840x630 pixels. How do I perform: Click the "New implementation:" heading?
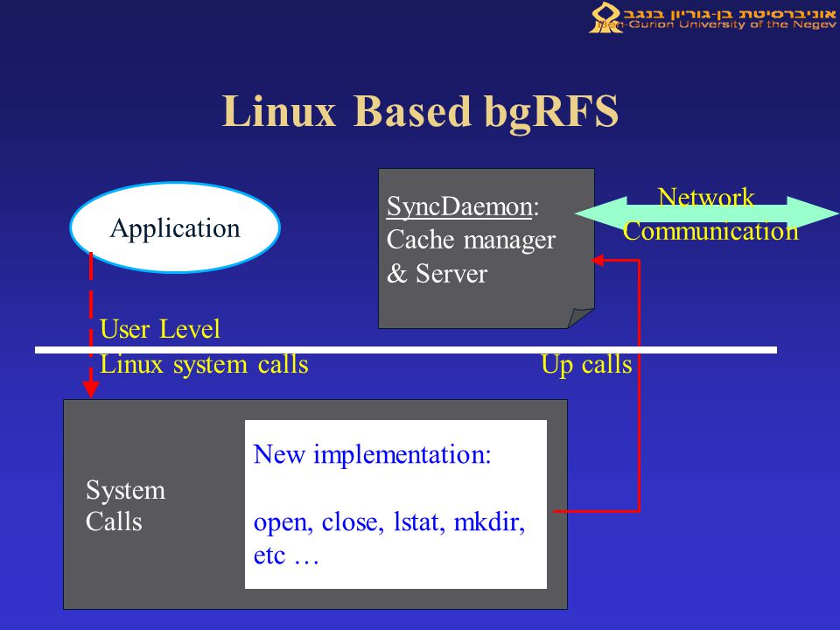372,454
